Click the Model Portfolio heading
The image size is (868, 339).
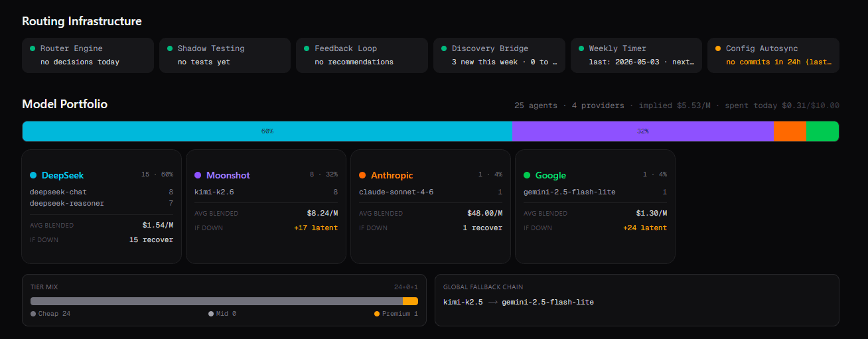(65, 104)
